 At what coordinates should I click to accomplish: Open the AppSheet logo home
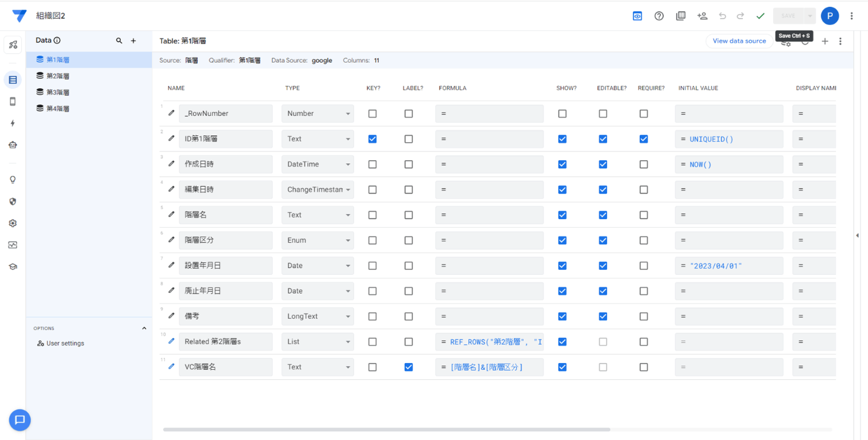click(19, 16)
